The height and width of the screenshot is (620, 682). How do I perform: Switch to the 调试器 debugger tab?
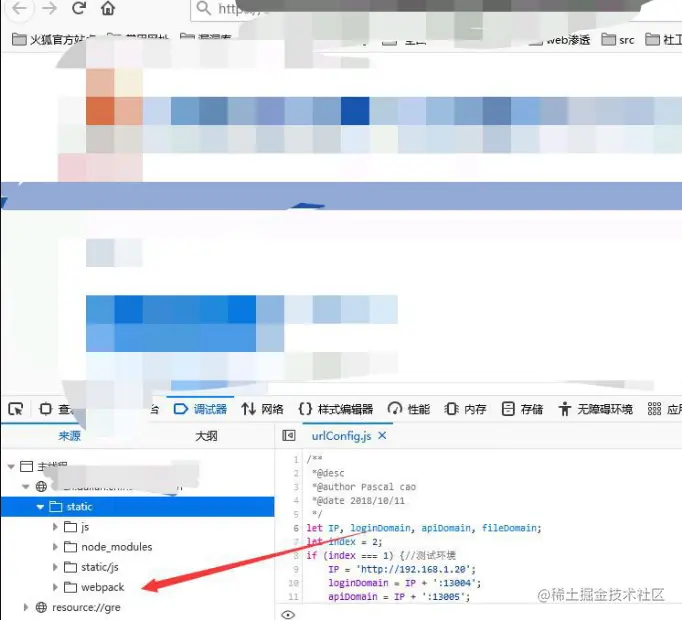[200, 409]
